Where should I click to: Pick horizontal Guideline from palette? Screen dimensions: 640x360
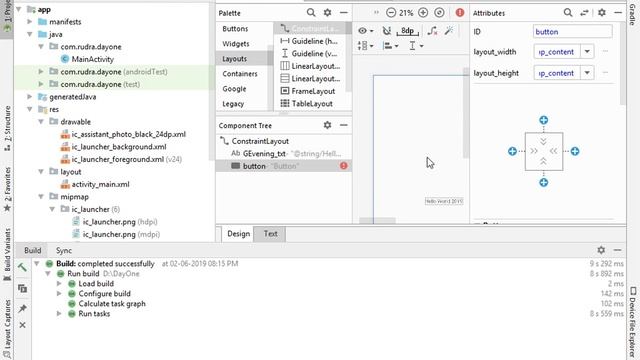(x=309, y=41)
